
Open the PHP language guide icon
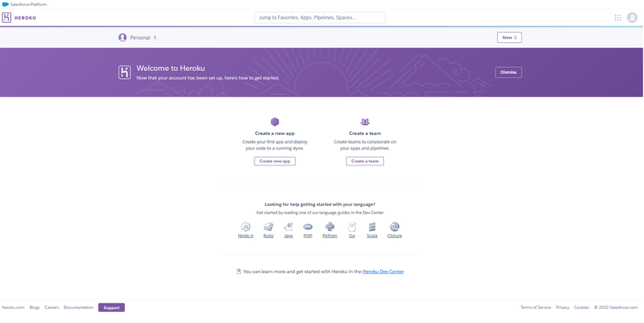coord(308,227)
